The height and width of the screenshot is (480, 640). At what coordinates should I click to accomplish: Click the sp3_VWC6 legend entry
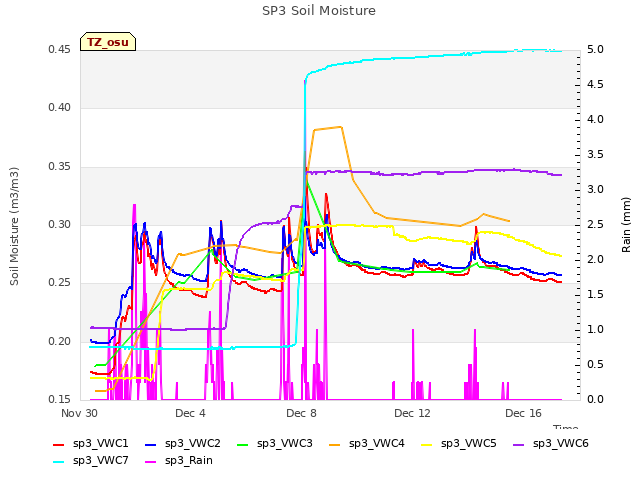tap(551, 444)
